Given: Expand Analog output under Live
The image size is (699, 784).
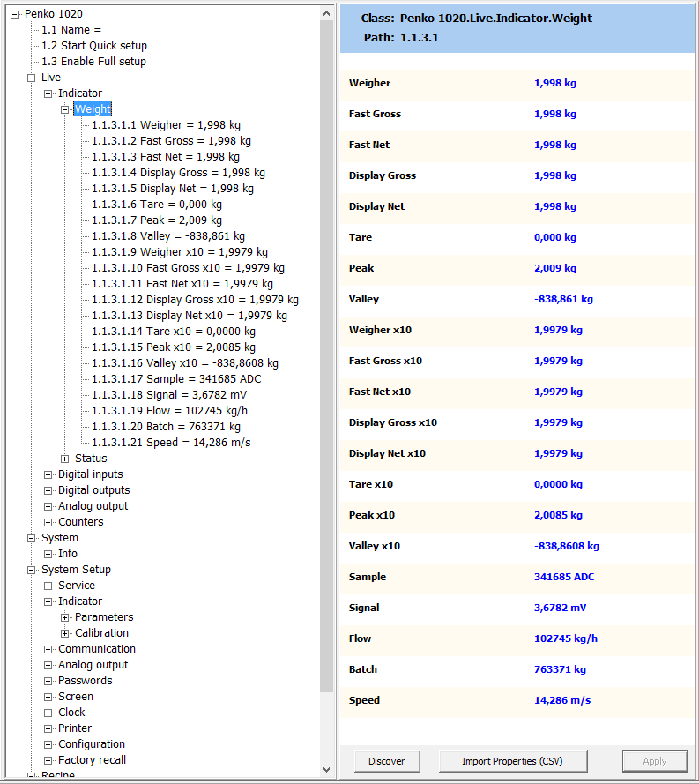Looking at the screenshot, I should (x=48, y=506).
